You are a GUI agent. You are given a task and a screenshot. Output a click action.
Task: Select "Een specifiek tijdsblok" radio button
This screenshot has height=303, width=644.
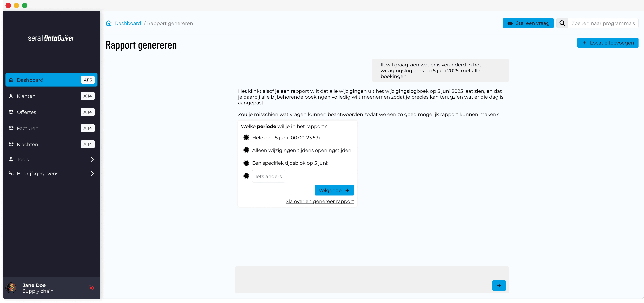(x=246, y=163)
